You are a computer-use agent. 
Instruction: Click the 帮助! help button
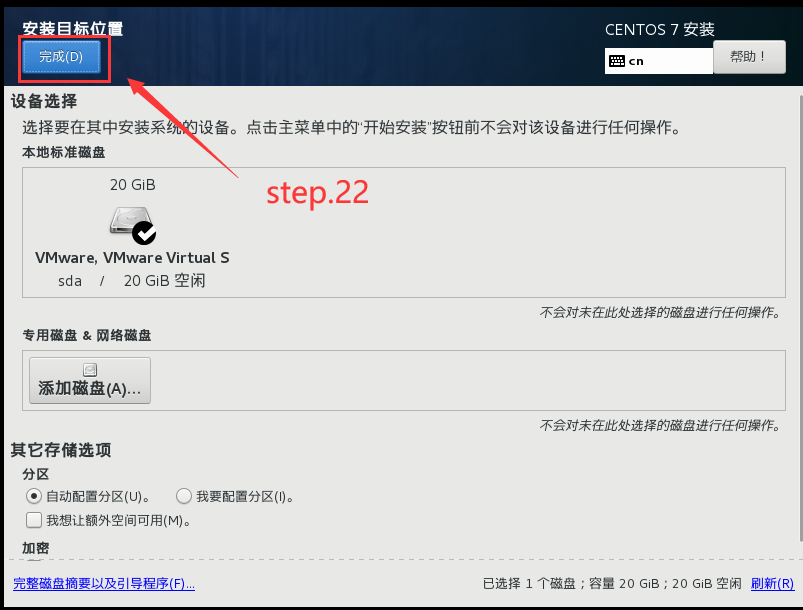pyautogui.click(x=749, y=57)
